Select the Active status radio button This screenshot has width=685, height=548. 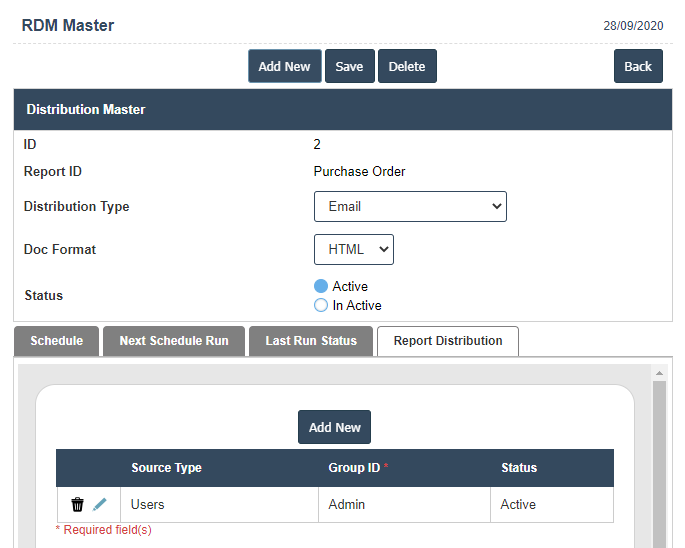321,286
